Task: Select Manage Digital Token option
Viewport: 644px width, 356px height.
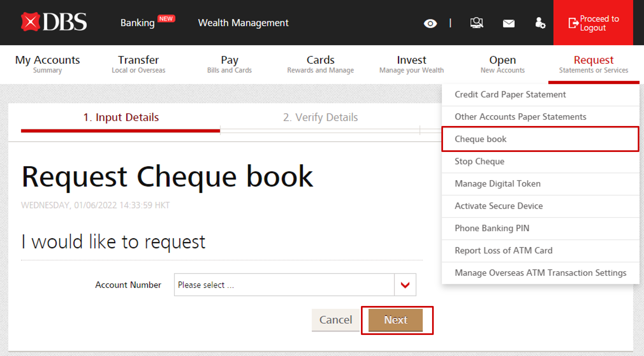Action: (497, 183)
